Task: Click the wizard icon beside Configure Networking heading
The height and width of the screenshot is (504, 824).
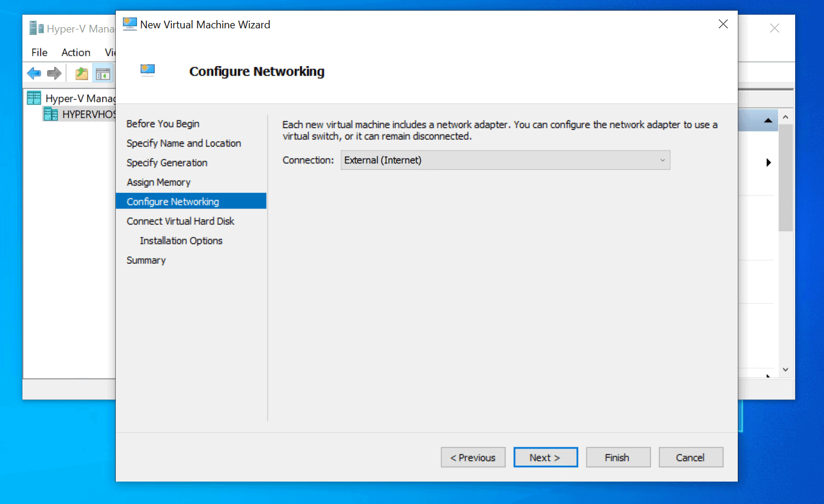Action: (x=147, y=70)
